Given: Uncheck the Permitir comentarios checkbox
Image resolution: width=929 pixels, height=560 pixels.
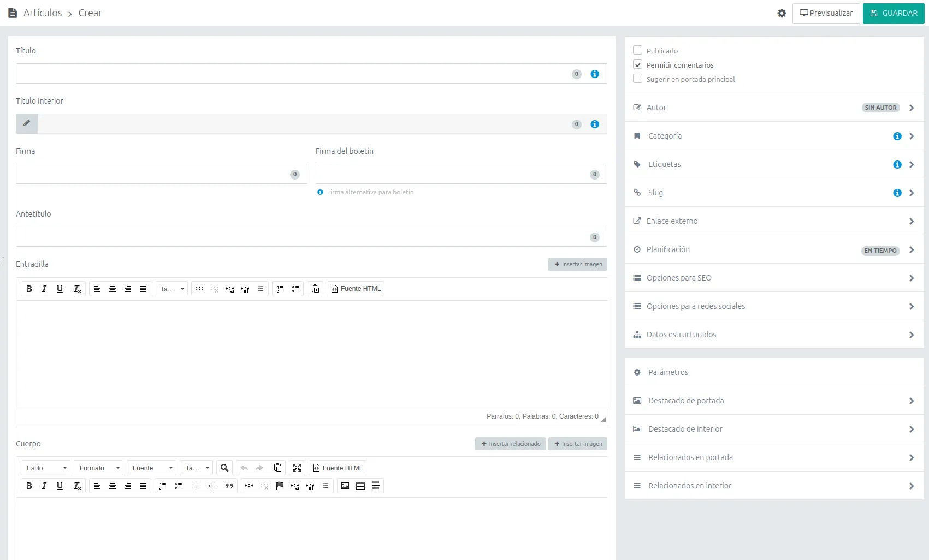Looking at the screenshot, I should (637, 64).
